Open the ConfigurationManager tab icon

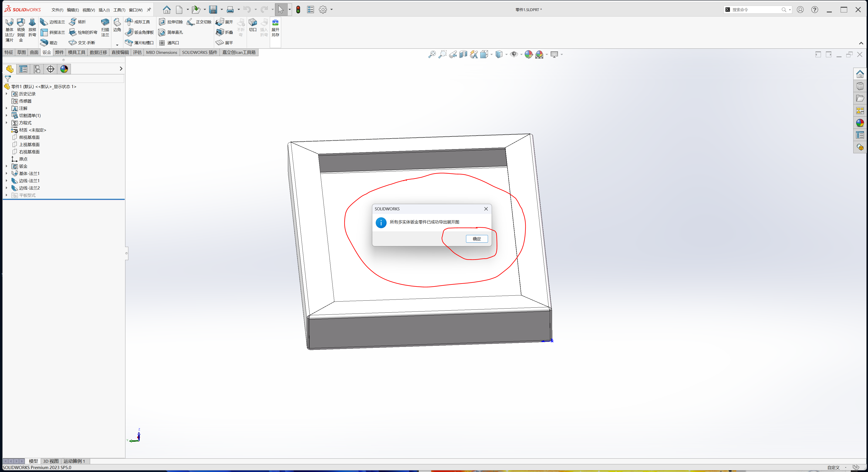coord(37,69)
